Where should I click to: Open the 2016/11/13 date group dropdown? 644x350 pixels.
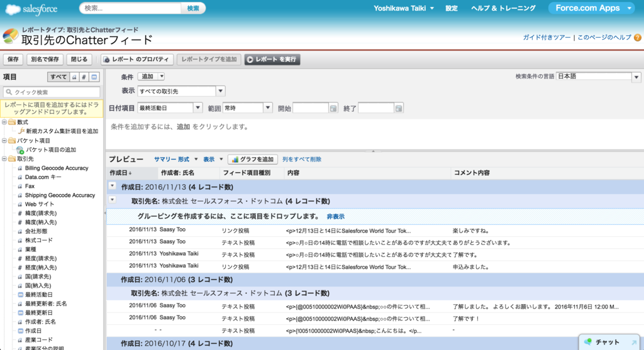point(112,186)
